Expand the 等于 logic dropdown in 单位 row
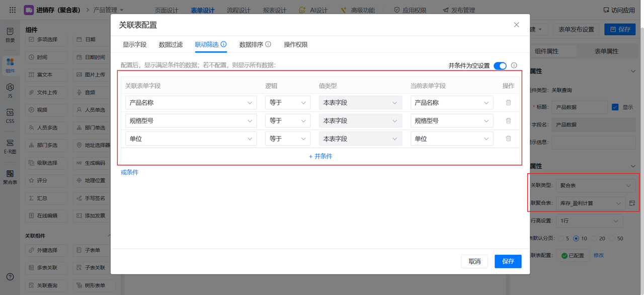The image size is (644, 295). click(287, 138)
